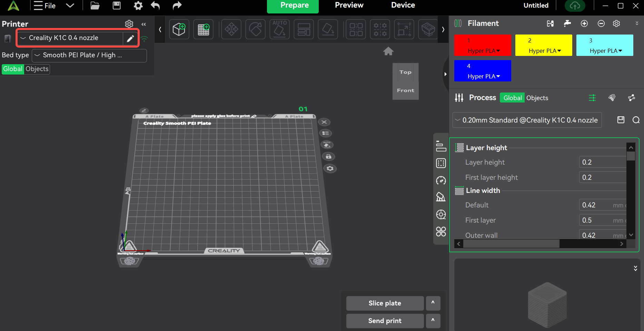The height and width of the screenshot is (331, 644).
Task: Search process settings with magnifier icon
Action: [x=636, y=120]
